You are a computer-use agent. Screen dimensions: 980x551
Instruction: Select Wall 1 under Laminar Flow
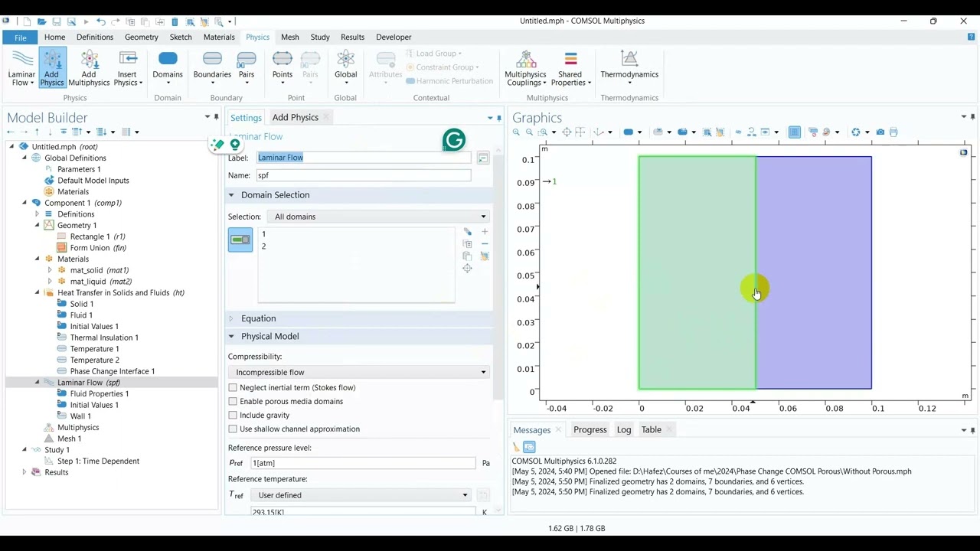[x=80, y=416]
